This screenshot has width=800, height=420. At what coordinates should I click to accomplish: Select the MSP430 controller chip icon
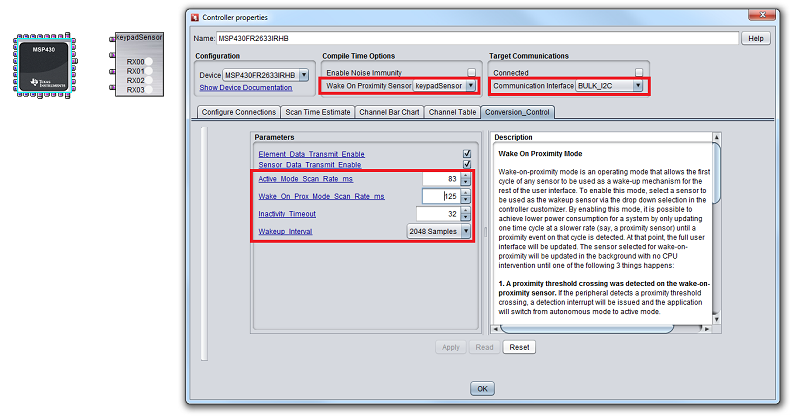click(43, 65)
